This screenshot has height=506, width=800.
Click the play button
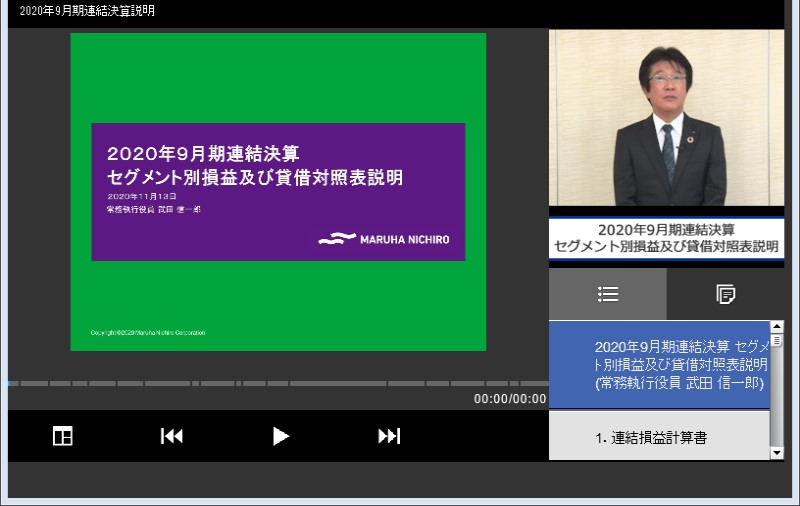click(281, 437)
